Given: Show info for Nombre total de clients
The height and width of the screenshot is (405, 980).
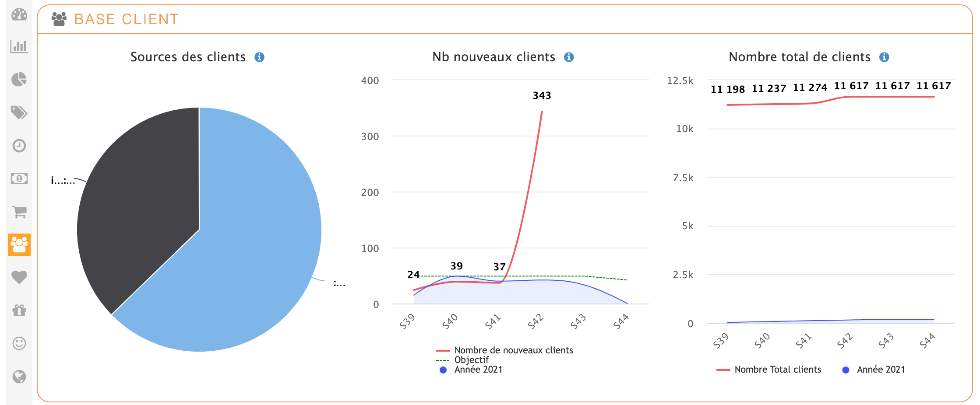Looking at the screenshot, I should pyautogui.click(x=884, y=57).
